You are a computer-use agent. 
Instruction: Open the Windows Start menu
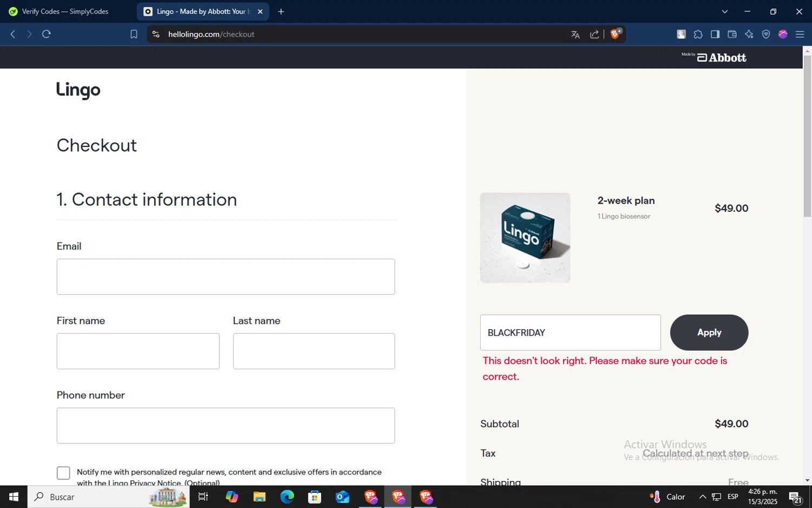(x=14, y=497)
